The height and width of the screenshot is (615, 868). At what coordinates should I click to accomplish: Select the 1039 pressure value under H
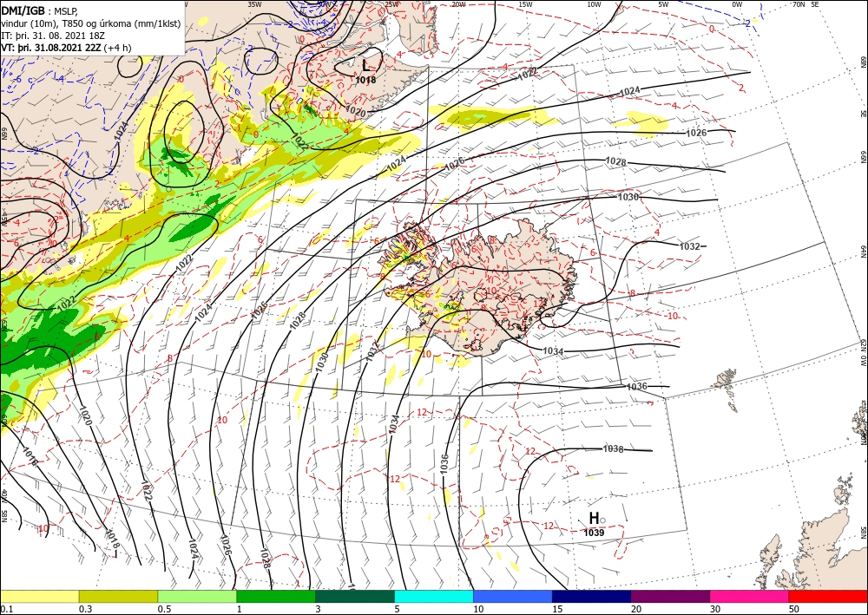click(x=594, y=533)
